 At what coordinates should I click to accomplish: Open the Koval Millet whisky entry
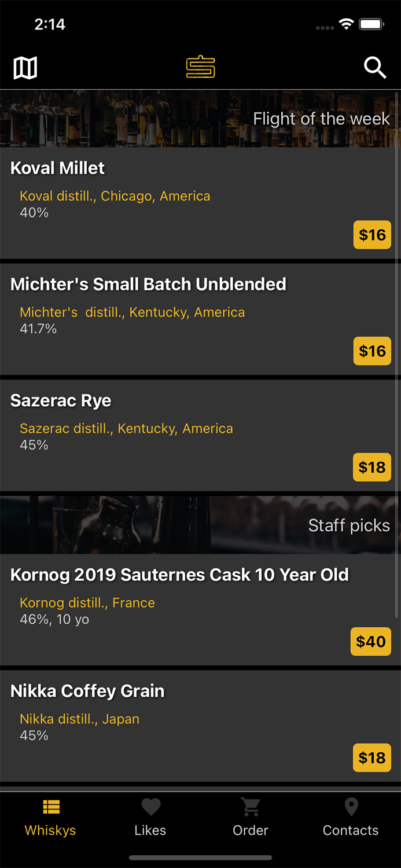58,168
